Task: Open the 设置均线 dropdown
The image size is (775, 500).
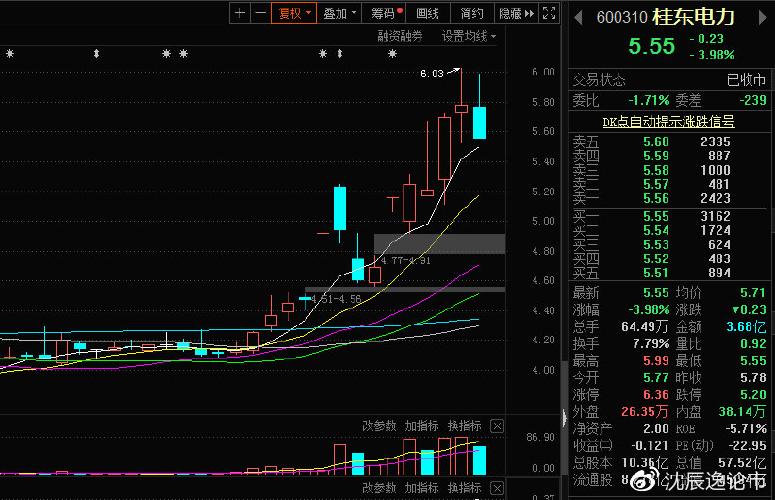Action: click(469, 36)
